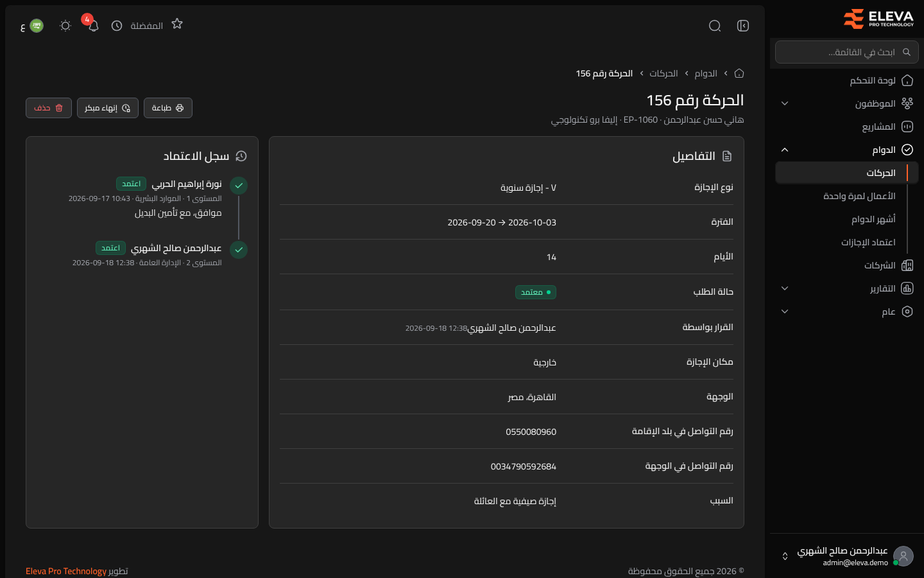Collapse the الدوام menu chevron
Image resolution: width=924 pixels, height=578 pixels.
(785, 150)
